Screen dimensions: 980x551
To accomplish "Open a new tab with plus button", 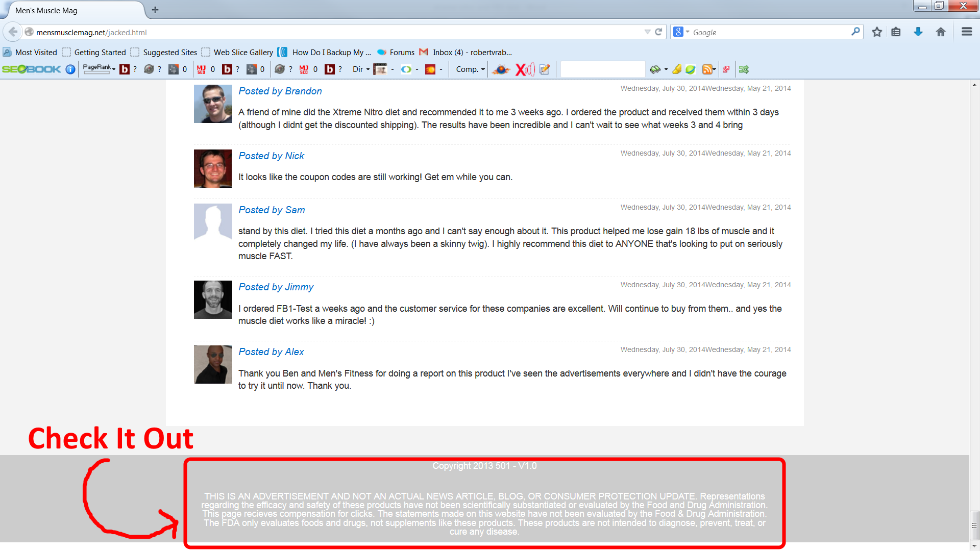I will click(x=155, y=10).
